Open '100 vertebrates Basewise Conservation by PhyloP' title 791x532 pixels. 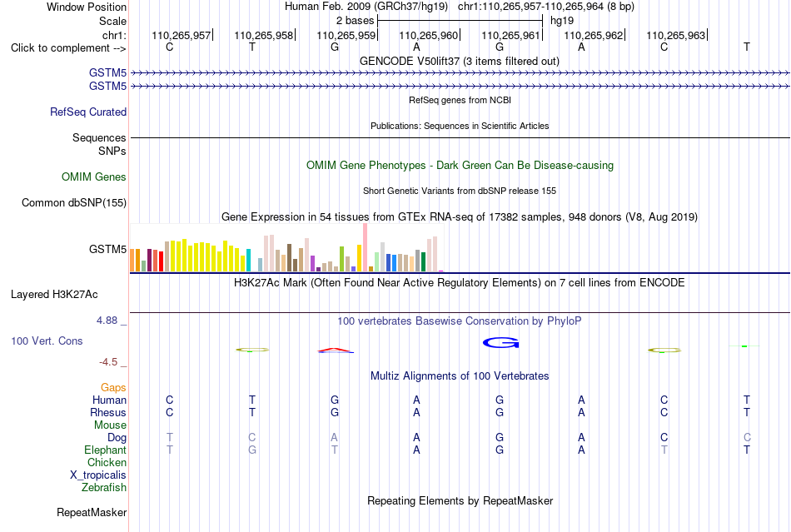(459, 321)
